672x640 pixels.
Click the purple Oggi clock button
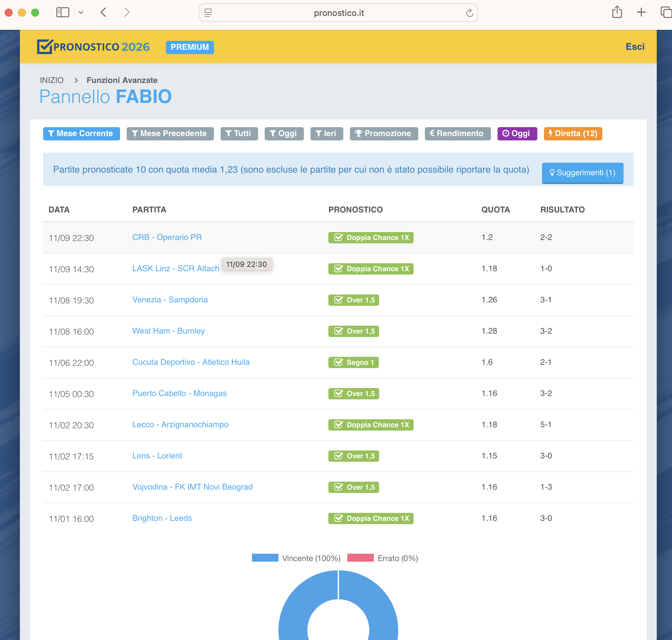[x=516, y=133]
